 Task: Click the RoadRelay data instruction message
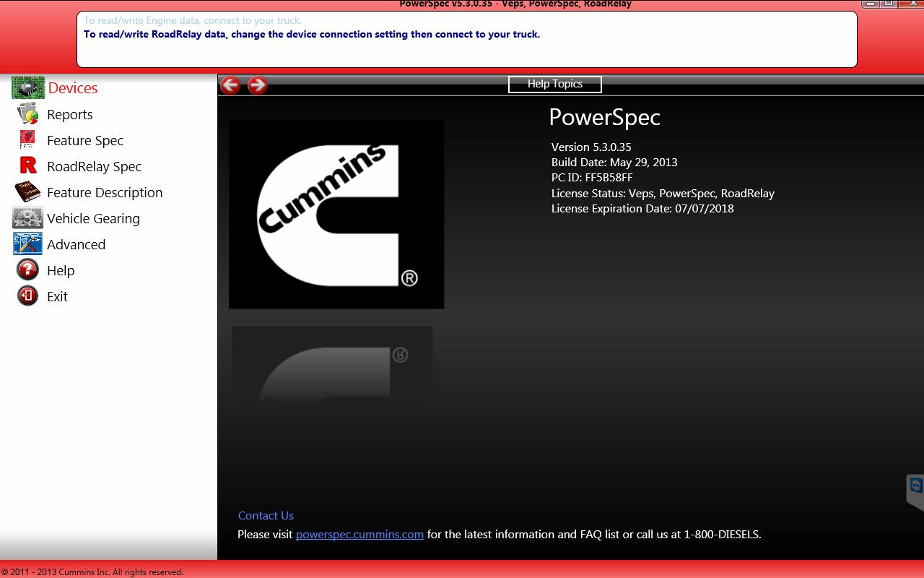(x=312, y=34)
